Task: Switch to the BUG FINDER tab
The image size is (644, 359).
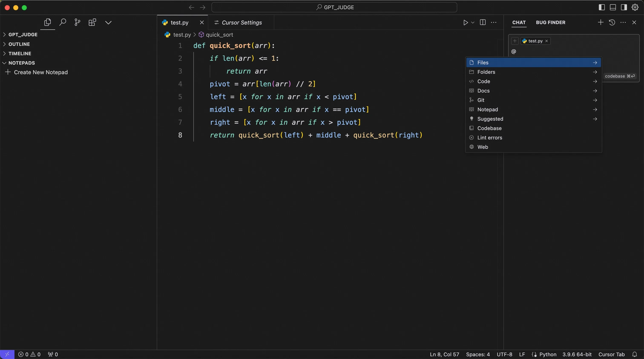Action: tap(551, 23)
